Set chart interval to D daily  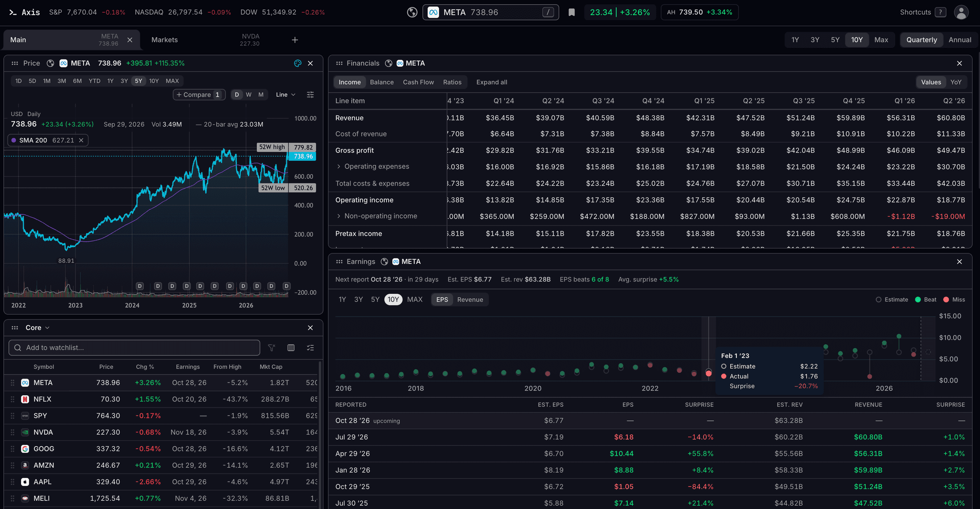(237, 95)
